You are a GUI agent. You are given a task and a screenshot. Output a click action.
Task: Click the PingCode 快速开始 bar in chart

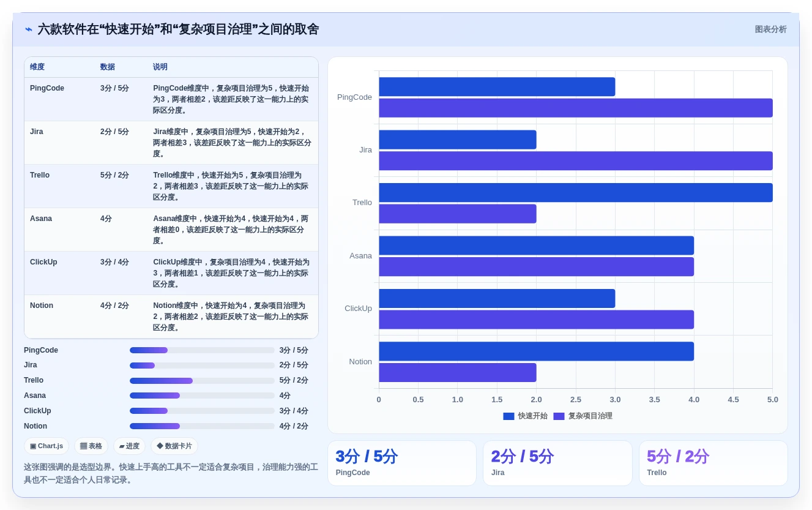[x=497, y=87]
